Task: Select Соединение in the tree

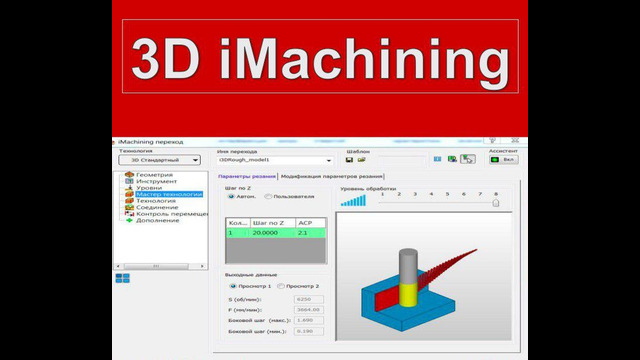Action: [x=157, y=207]
